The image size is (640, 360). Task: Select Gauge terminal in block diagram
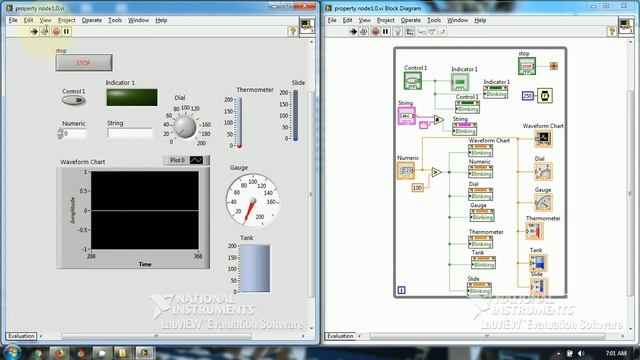click(x=544, y=202)
